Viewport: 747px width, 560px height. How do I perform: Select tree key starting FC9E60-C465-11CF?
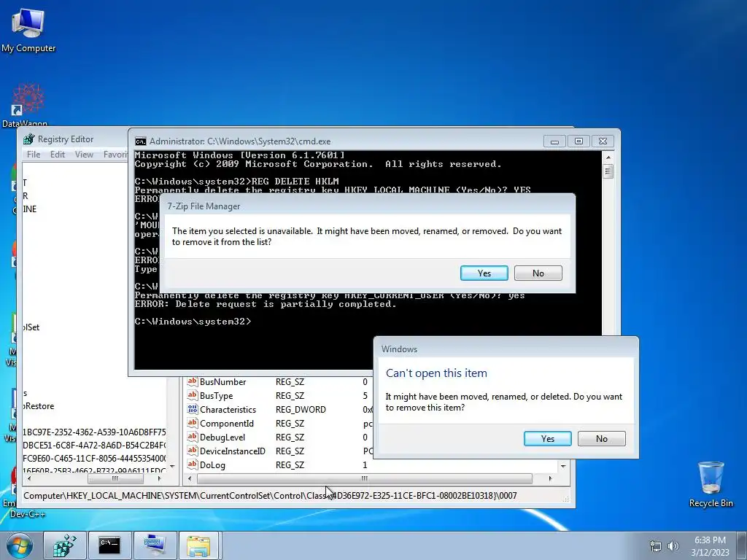coord(94,458)
